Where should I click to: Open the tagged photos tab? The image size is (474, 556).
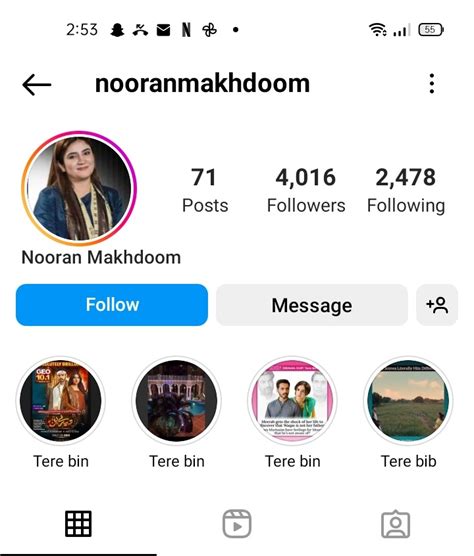click(396, 524)
